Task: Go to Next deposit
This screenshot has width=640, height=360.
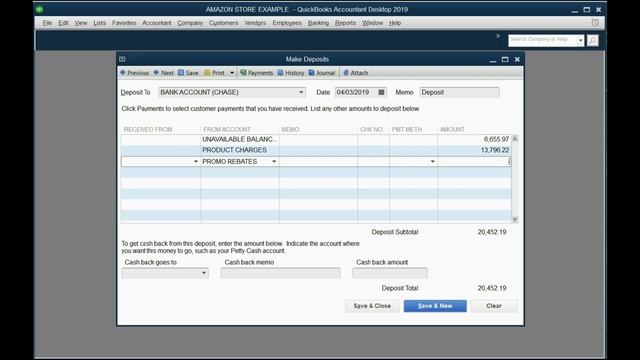Action: point(163,73)
